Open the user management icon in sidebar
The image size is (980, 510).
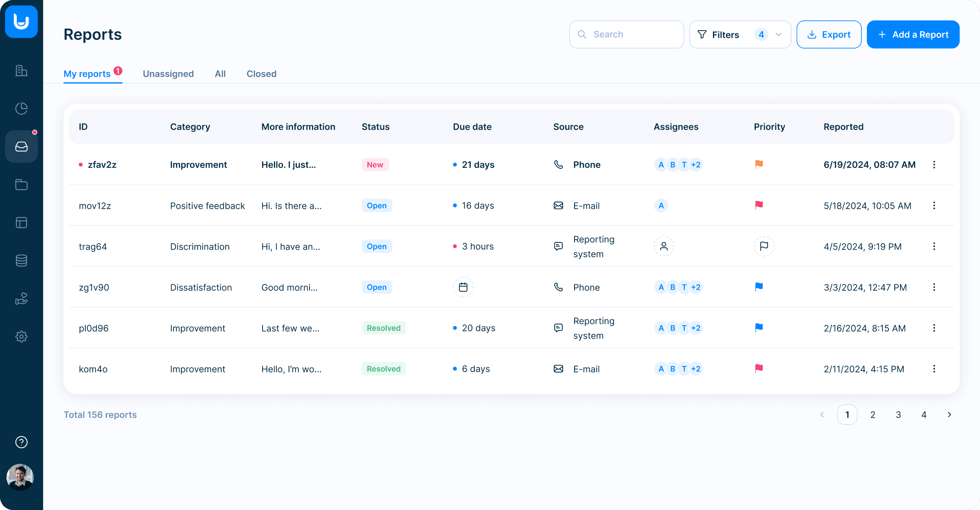[21, 299]
